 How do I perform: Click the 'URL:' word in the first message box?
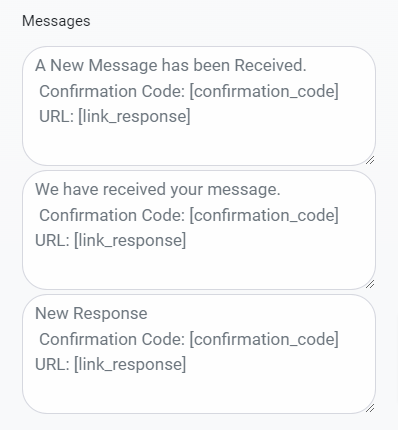pyautogui.click(x=56, y=116)
